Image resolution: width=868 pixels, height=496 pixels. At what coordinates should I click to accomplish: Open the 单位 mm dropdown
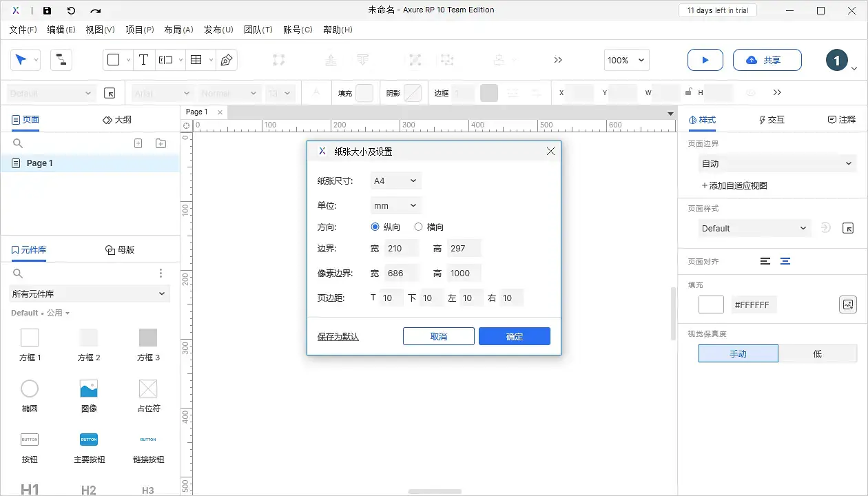[395, 205]
